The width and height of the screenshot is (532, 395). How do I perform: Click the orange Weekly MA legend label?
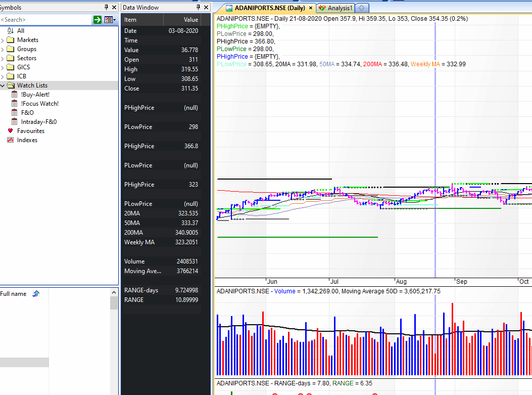[x=425, y=64]
